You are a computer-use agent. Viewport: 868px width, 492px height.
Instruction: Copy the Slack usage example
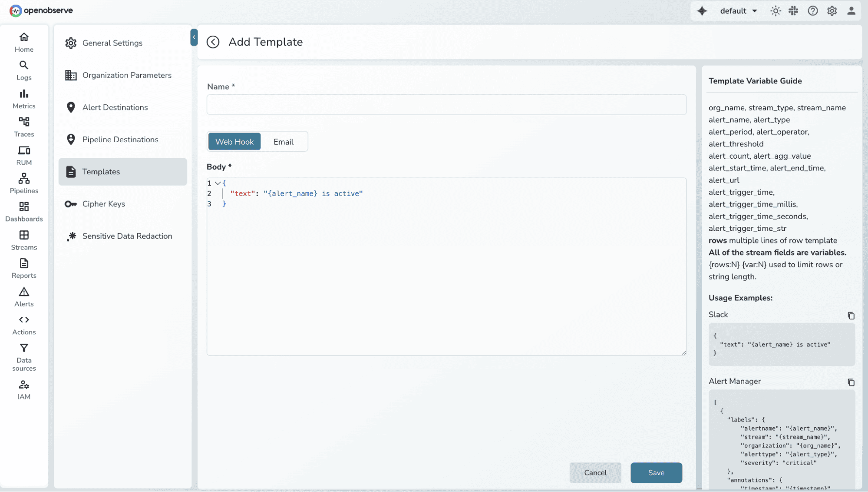point(851,316)
